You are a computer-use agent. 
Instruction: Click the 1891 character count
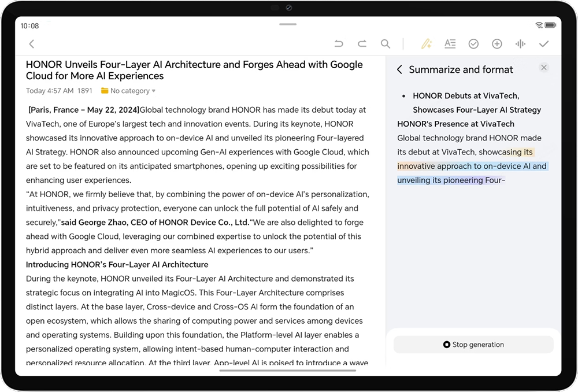[x=85, y=91]
